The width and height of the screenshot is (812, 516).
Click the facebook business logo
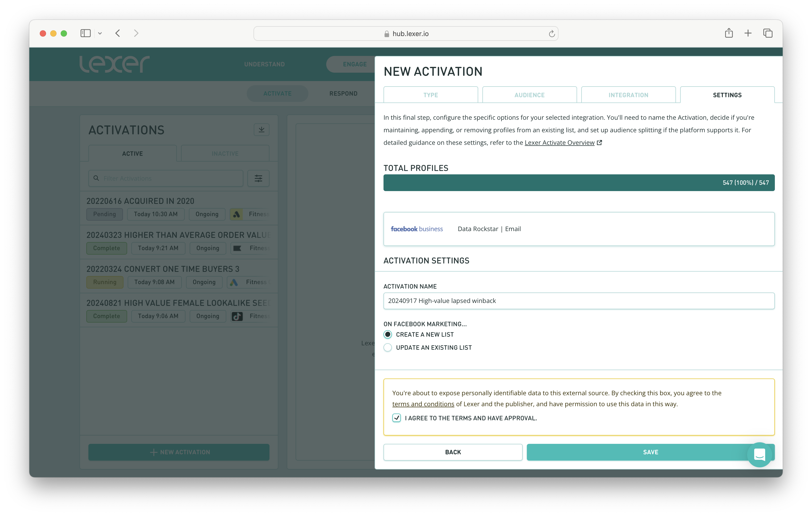[417, 229]
